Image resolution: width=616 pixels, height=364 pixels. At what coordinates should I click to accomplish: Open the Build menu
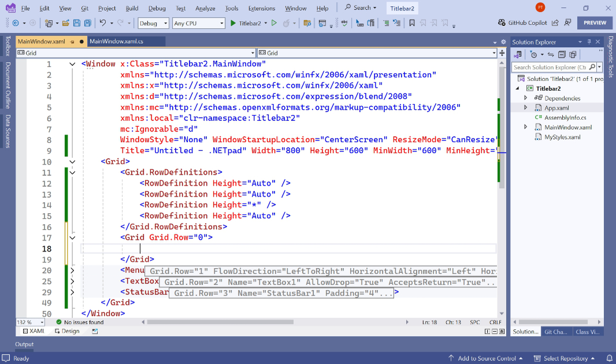pyautogui.click(x=132, y=8)
